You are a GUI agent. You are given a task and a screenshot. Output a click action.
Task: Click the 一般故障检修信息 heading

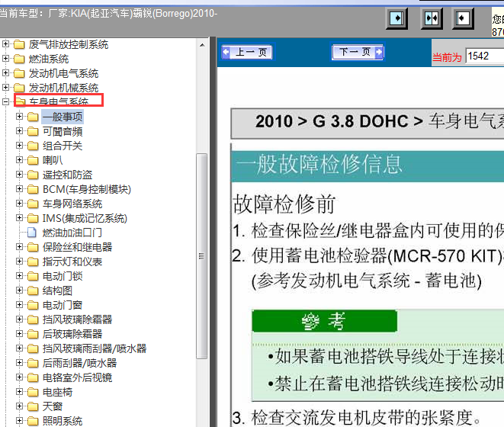(319, 164)
